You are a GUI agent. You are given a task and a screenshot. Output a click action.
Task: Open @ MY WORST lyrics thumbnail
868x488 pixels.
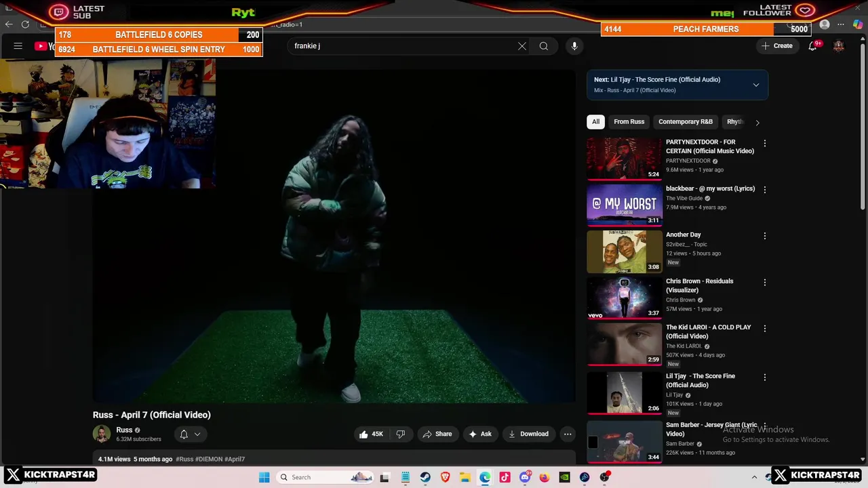click(x=625, y=205)
